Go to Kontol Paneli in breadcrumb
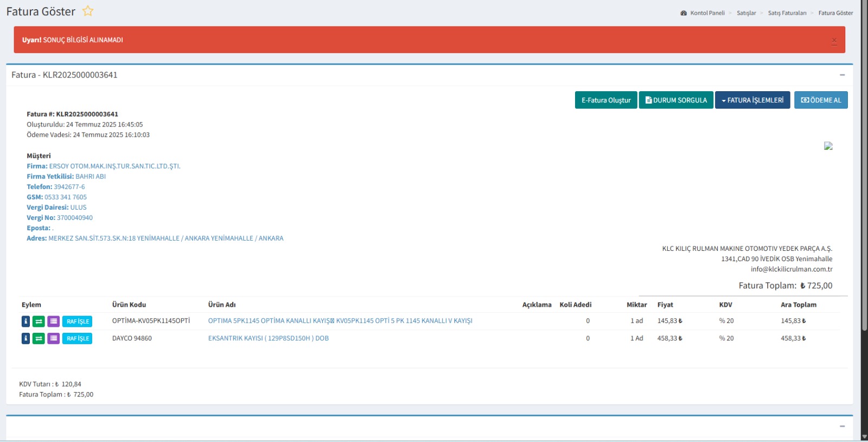This screenshot has width=868, height=442. [707, 13]
